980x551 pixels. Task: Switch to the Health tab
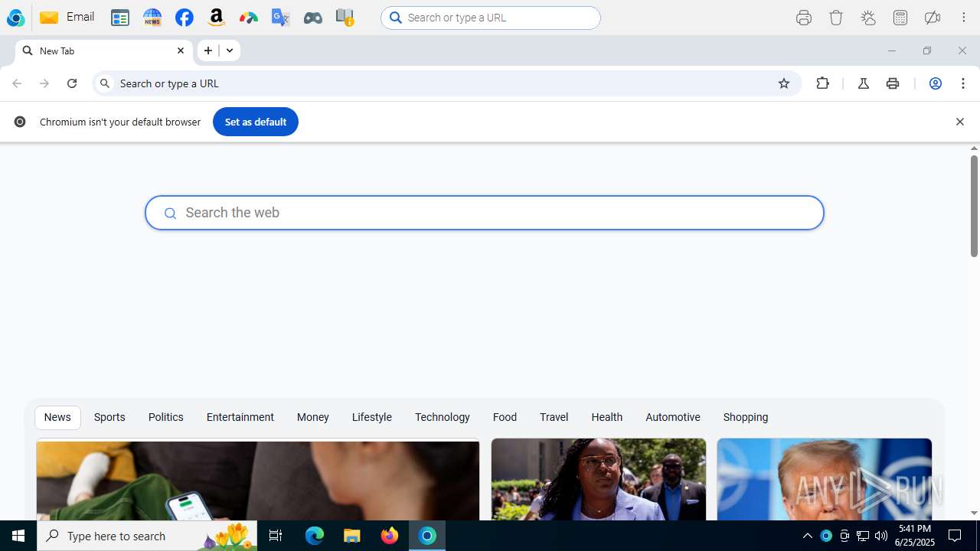pos(607,417)
